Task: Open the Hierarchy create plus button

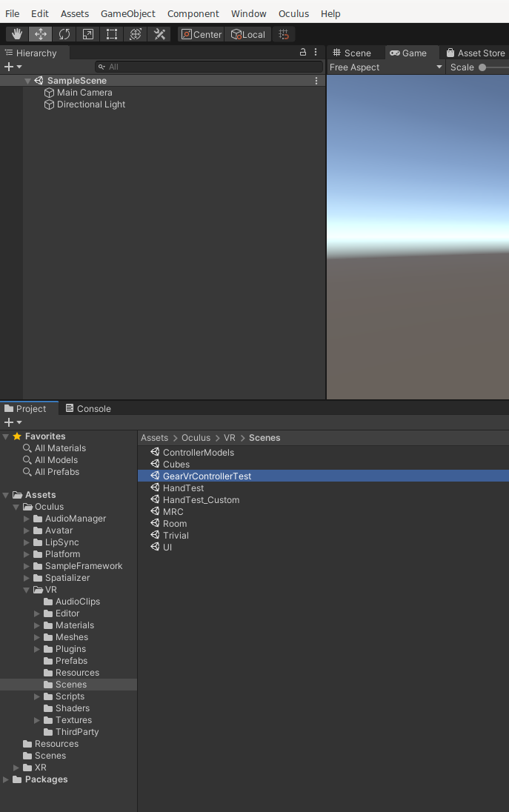Action: 13,67
